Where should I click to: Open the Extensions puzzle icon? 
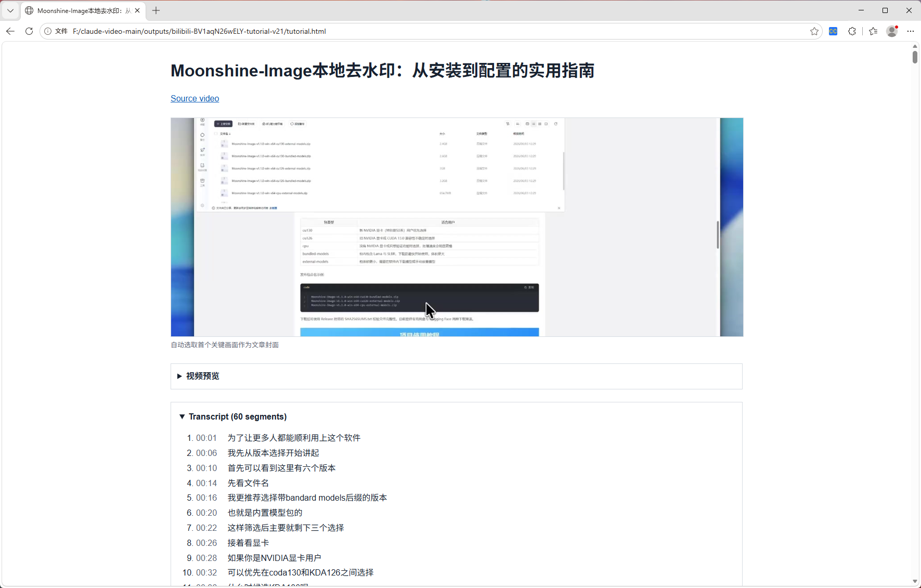click(x=852, y=31)
